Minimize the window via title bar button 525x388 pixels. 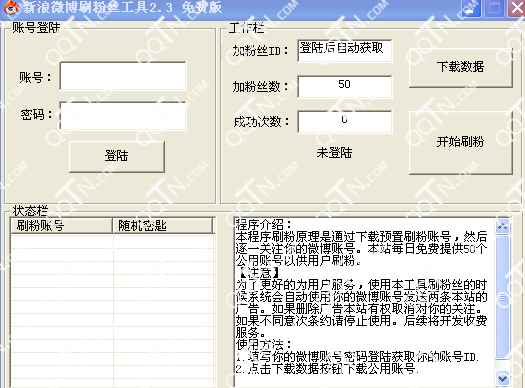[471, 8]
